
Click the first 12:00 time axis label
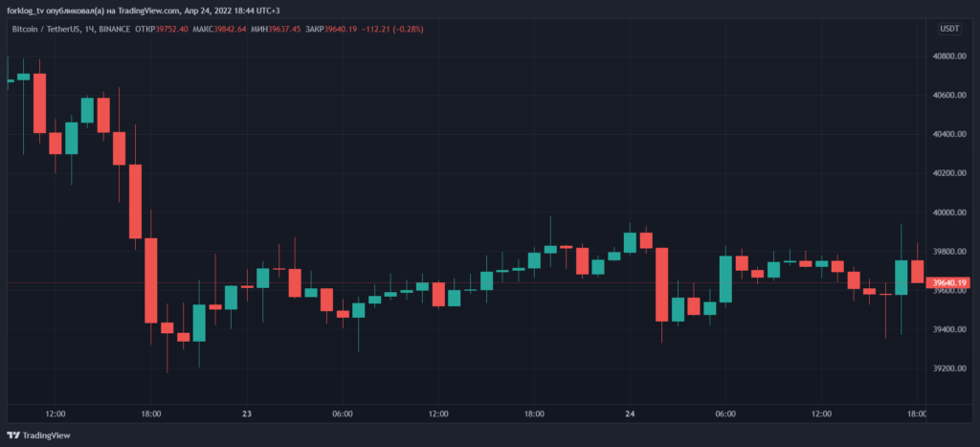55,413
